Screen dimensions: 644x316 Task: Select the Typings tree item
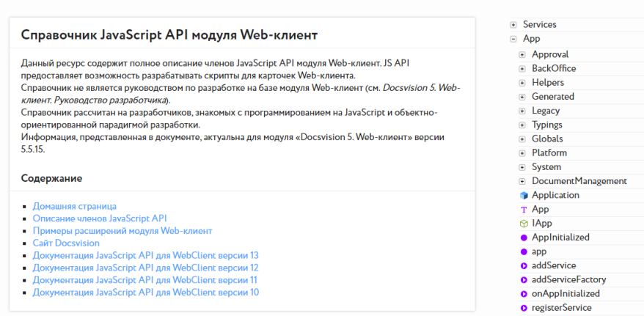(x=547, y=125)
